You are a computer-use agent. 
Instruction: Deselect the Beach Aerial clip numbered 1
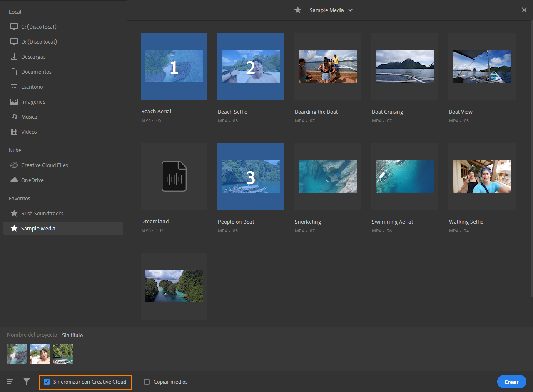[x=174, y=66]
